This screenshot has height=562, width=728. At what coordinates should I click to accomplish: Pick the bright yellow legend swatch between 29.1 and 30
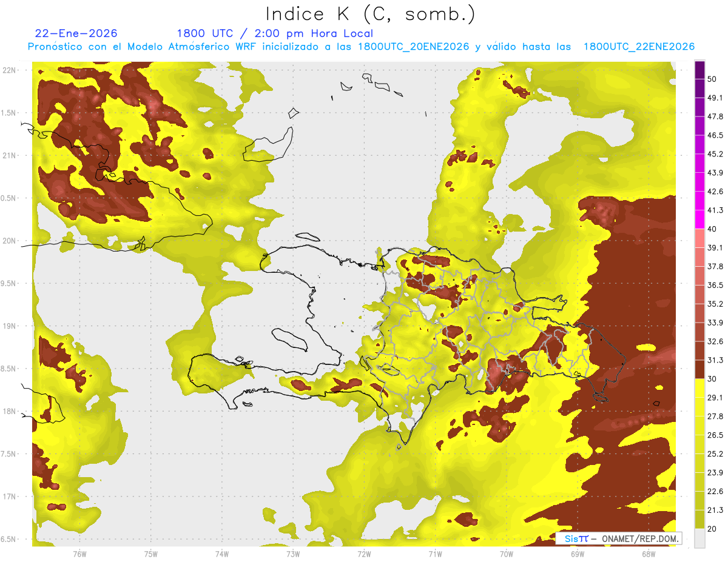click(x=700, y=389)
